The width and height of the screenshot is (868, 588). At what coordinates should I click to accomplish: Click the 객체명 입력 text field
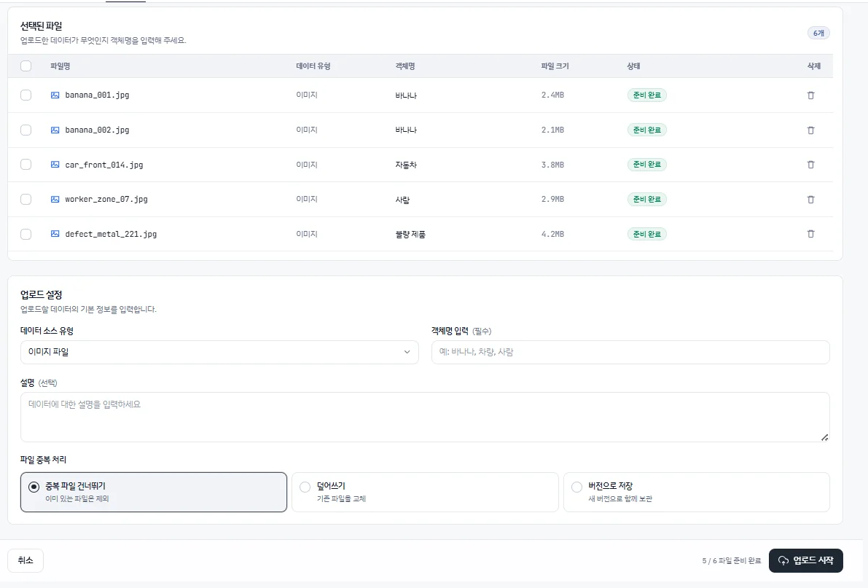pos(630,352)
